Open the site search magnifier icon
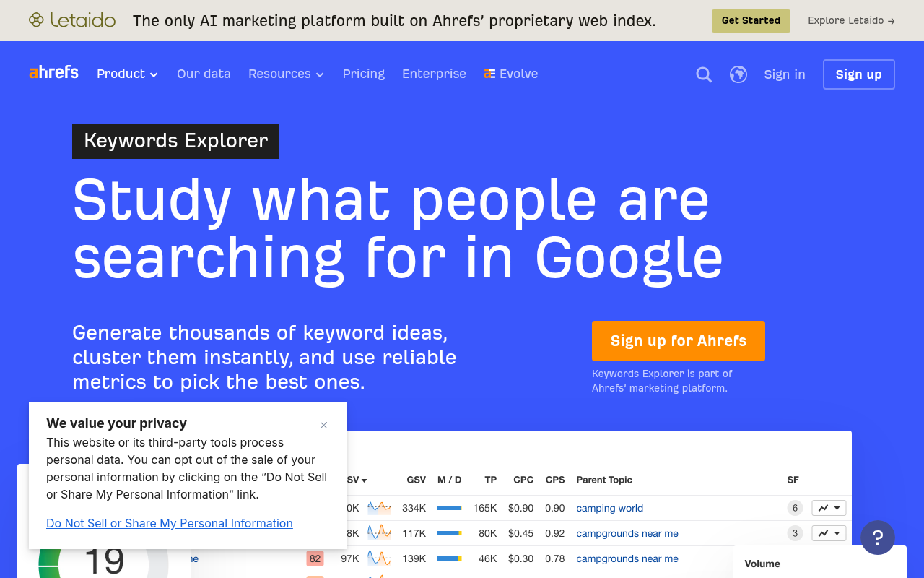The image size is (924, 578). tap(704, 74)
